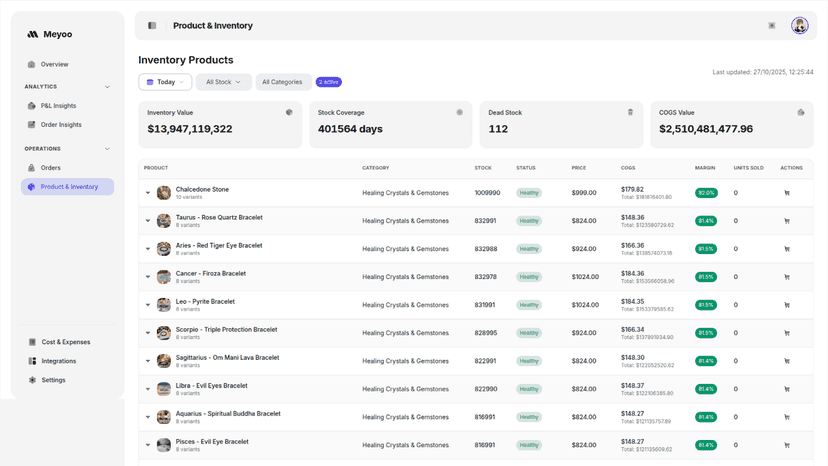This screenshot has width=828, height=466.
Task: Expand variants of Cancer - Firoza Bracelet
Action: click(x=148, y=277)
